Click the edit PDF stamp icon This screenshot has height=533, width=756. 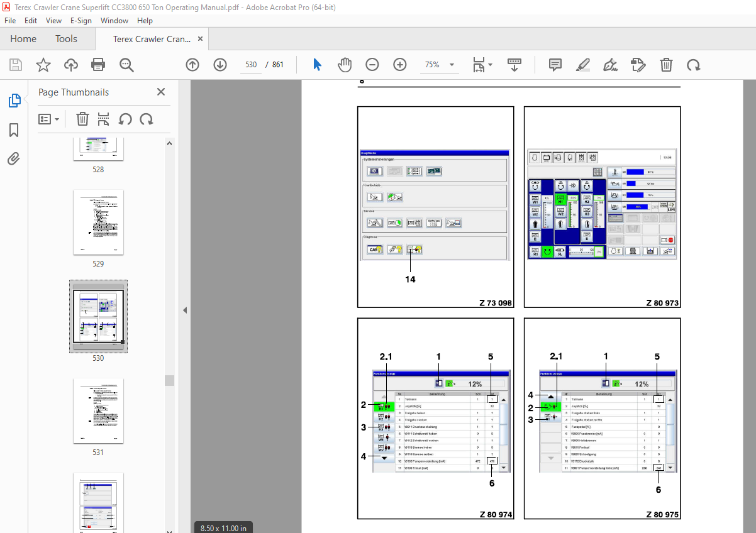tap(638, 65)
